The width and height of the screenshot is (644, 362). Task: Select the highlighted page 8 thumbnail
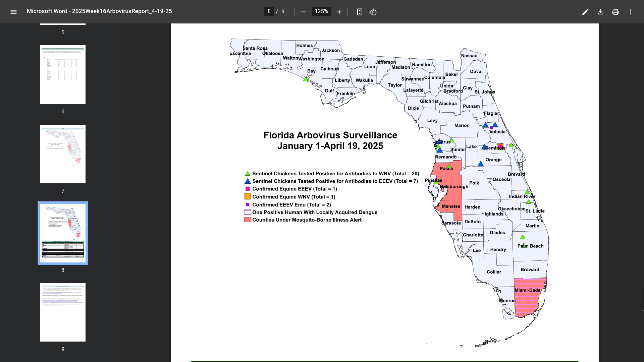(63, 233)
